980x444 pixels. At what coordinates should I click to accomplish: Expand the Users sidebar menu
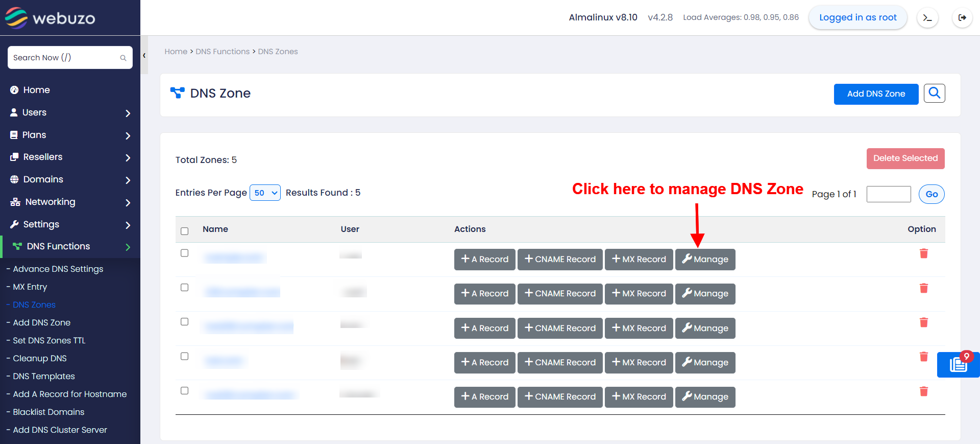point(70,112)
